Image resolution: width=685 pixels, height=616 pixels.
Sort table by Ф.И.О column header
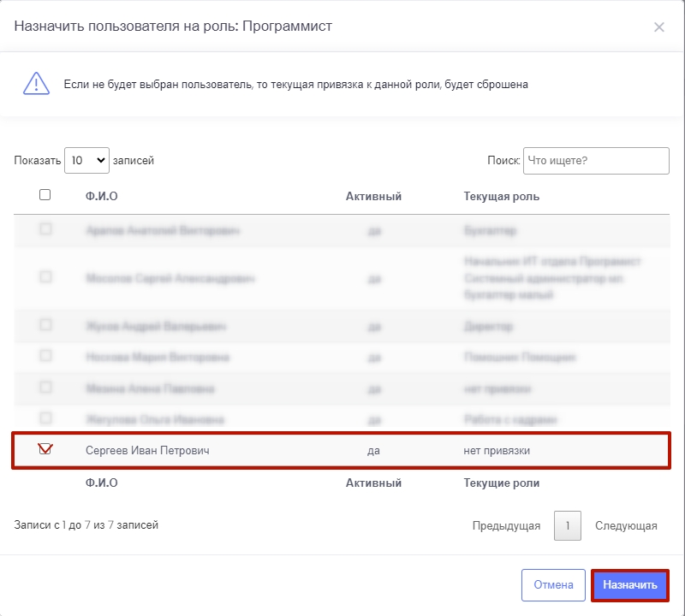tap(102, 197)
